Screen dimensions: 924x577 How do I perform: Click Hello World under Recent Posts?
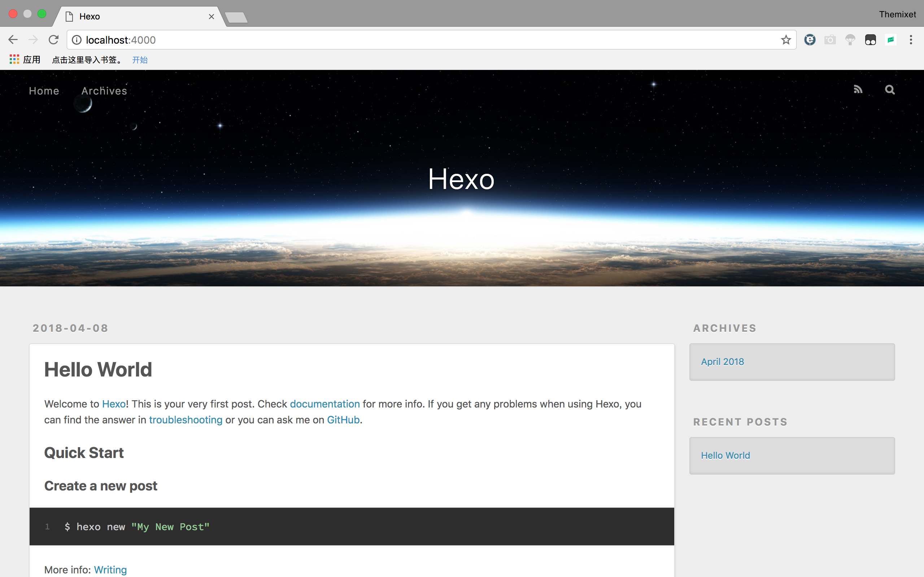pos(725,455)
